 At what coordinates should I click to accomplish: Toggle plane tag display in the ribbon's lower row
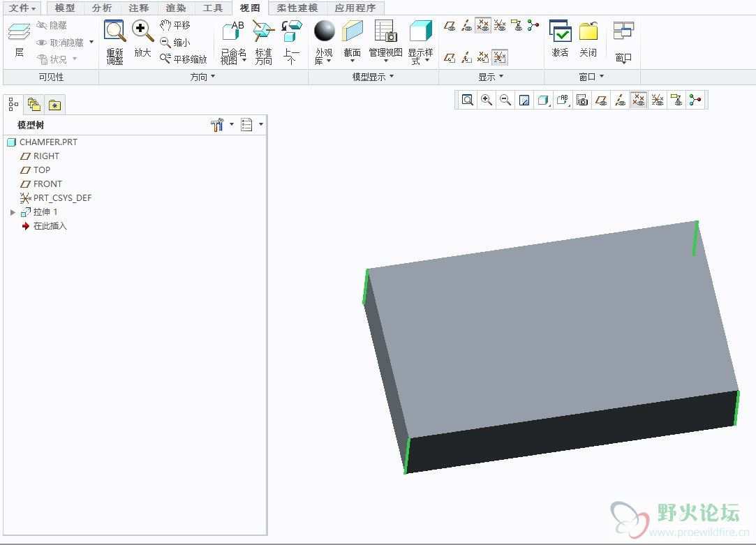click(450, 58)
